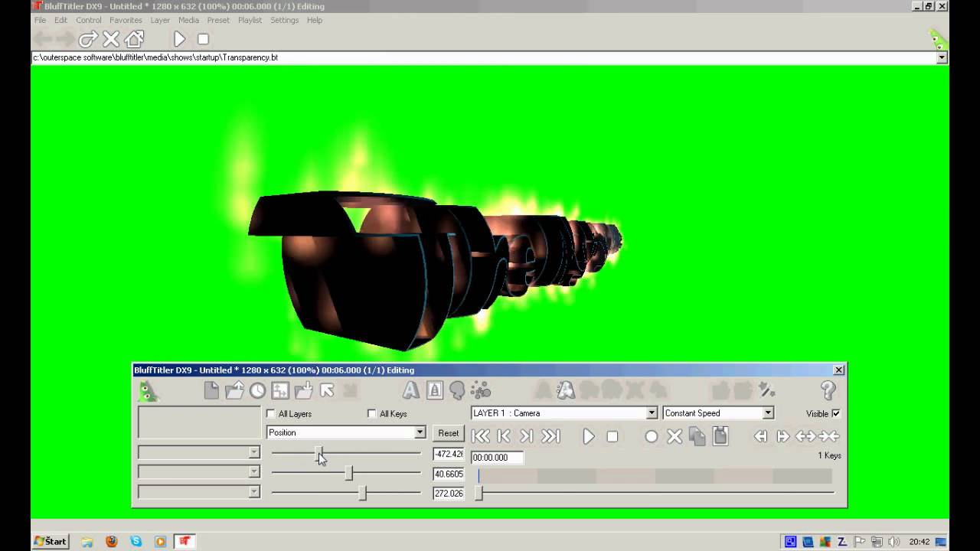Click the Windows Start button
Image resolution: width=980 pixels, height=551 pixels.
(51, 541)
